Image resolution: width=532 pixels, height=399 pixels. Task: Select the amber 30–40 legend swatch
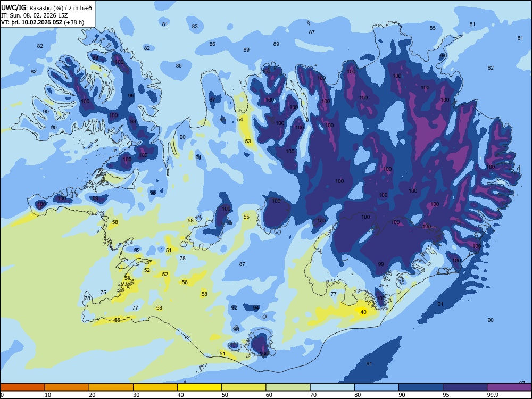[155, 387]
